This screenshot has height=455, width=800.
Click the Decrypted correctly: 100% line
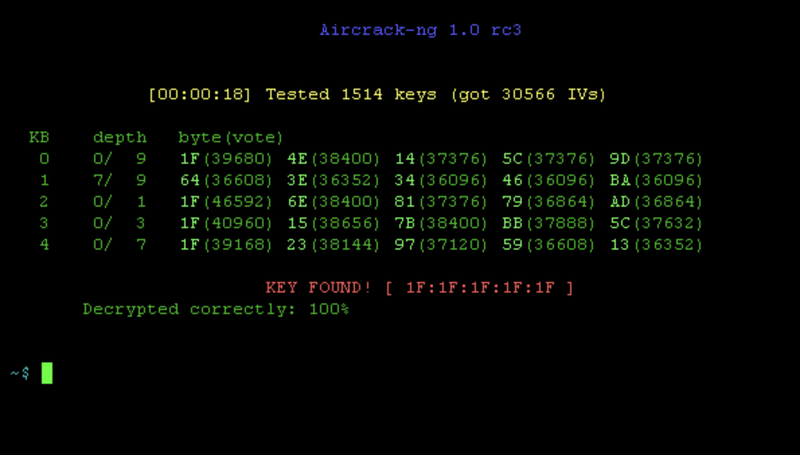216,309
